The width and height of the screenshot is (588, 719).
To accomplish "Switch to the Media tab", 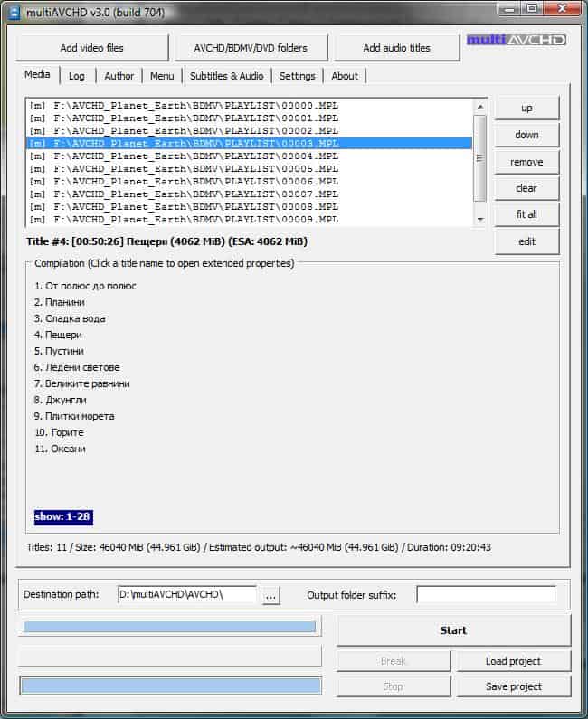I will (x=38, y=74).
